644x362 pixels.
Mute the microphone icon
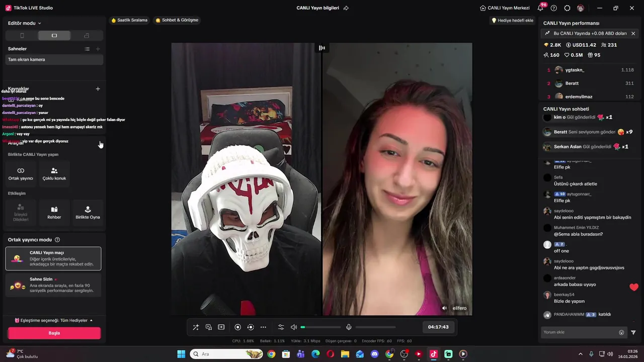coord(349,327)
